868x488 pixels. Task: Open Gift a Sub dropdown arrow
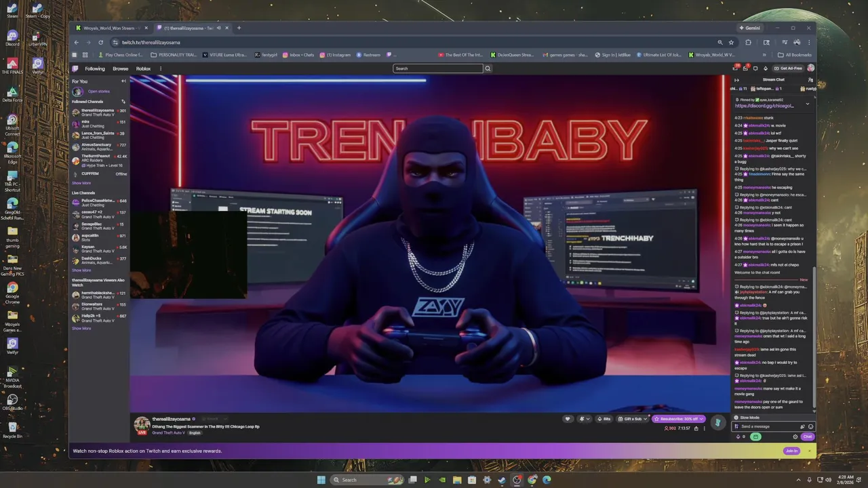point(645,419)
